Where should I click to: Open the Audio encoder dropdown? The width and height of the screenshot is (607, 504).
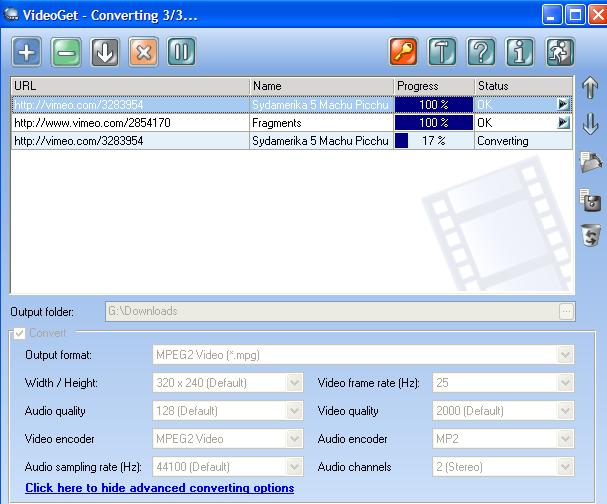click(x=565, y=439)
